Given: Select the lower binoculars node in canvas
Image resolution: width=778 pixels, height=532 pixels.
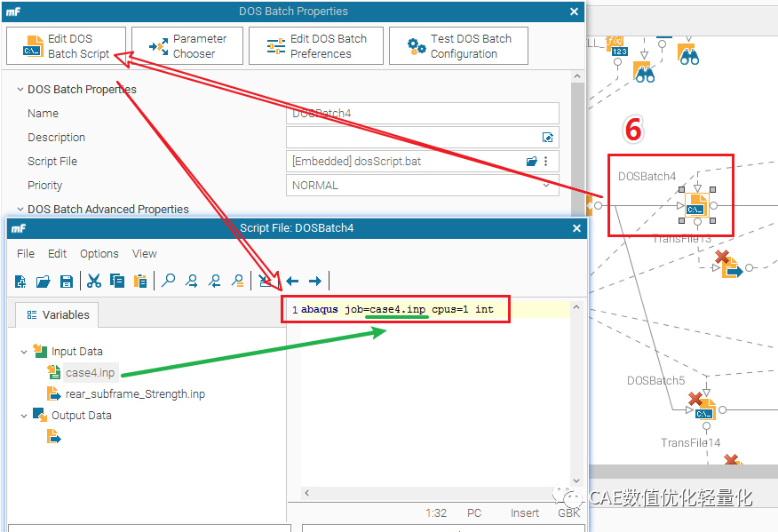Looking at the screenshot, I should [644, 72].
